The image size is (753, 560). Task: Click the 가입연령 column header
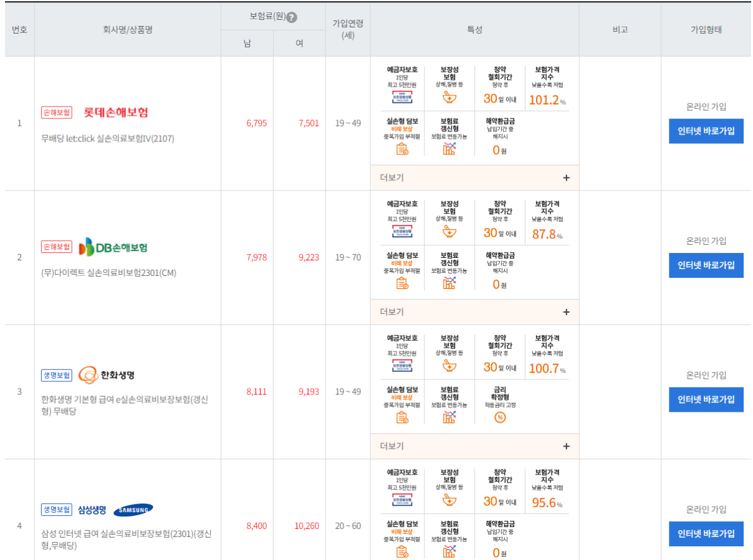pyautogui.click(x=348, y=29)
